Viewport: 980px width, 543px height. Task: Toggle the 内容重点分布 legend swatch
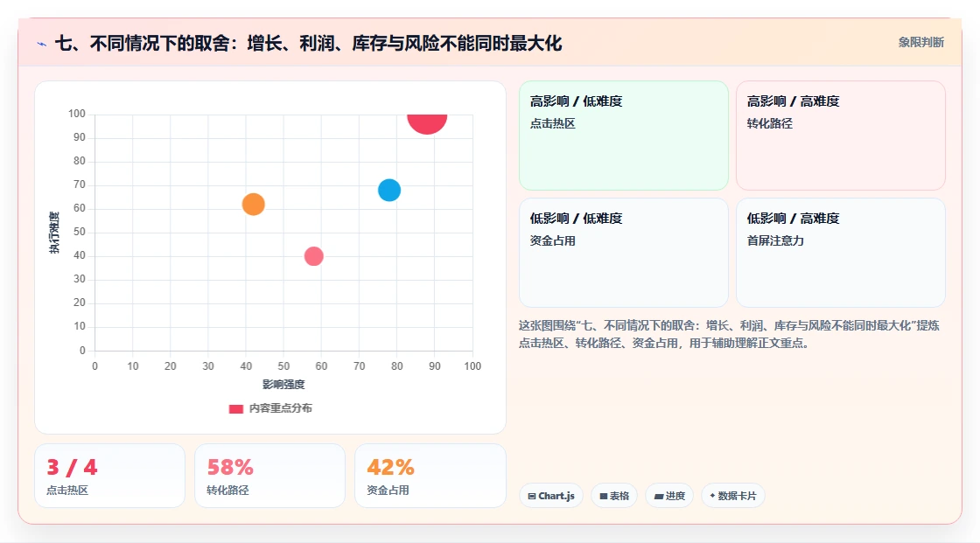pos(235,408)
